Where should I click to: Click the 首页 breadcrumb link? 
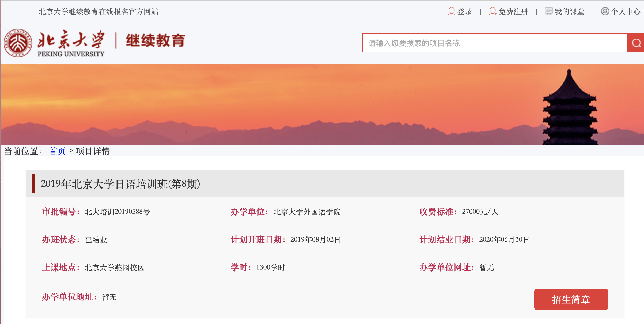[57, 151]
